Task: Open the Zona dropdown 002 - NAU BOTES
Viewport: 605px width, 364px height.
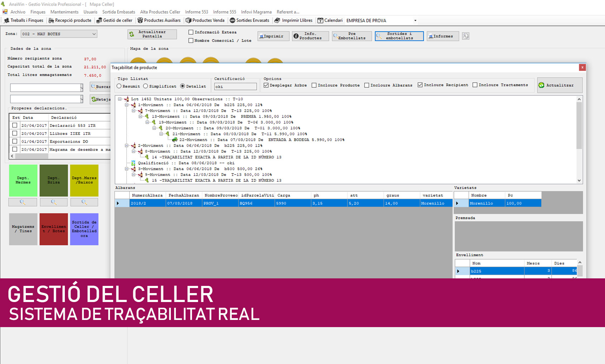Action: click(x=59, y=34)
